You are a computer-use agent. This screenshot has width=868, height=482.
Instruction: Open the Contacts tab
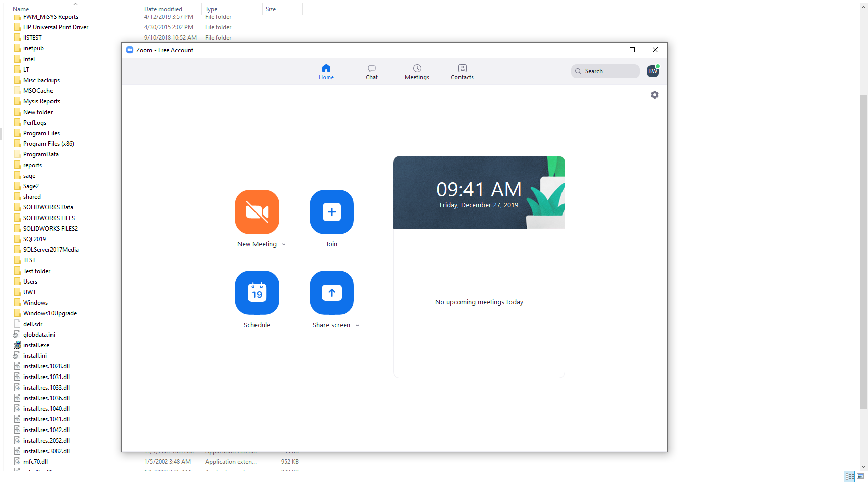[x=463, y=72]
